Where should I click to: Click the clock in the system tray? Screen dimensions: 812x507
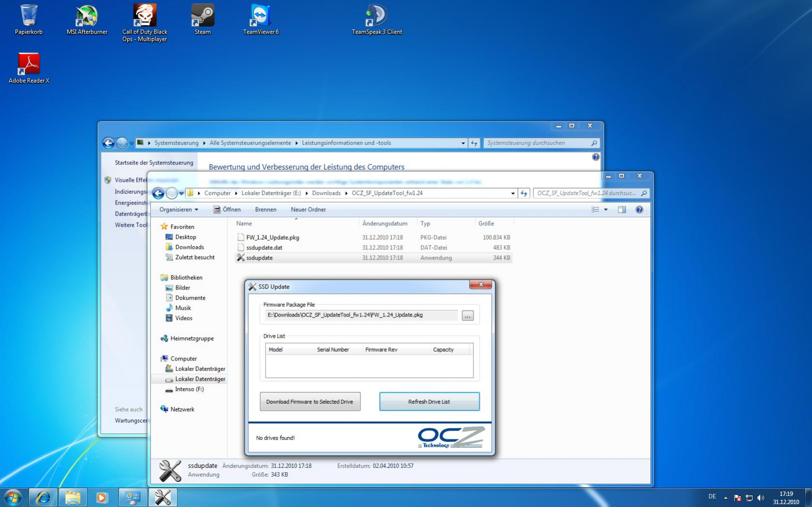coord(786,498)
